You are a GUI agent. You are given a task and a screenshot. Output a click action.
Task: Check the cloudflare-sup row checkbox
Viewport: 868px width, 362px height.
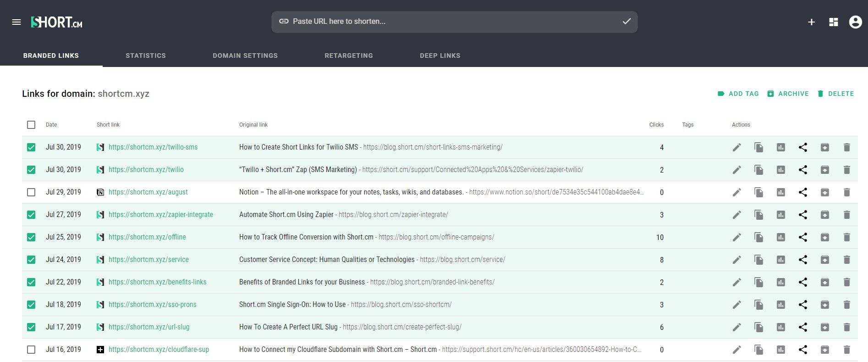tap(31, 350)
